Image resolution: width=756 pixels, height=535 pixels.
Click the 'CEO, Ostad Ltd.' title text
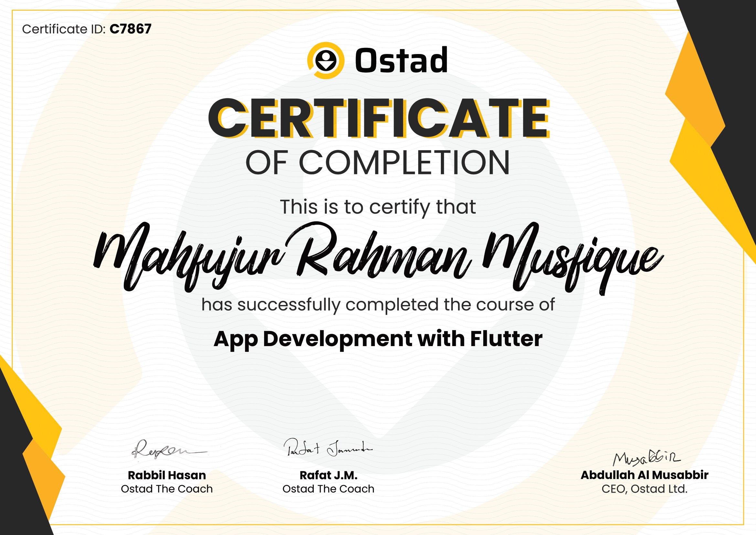644,489
